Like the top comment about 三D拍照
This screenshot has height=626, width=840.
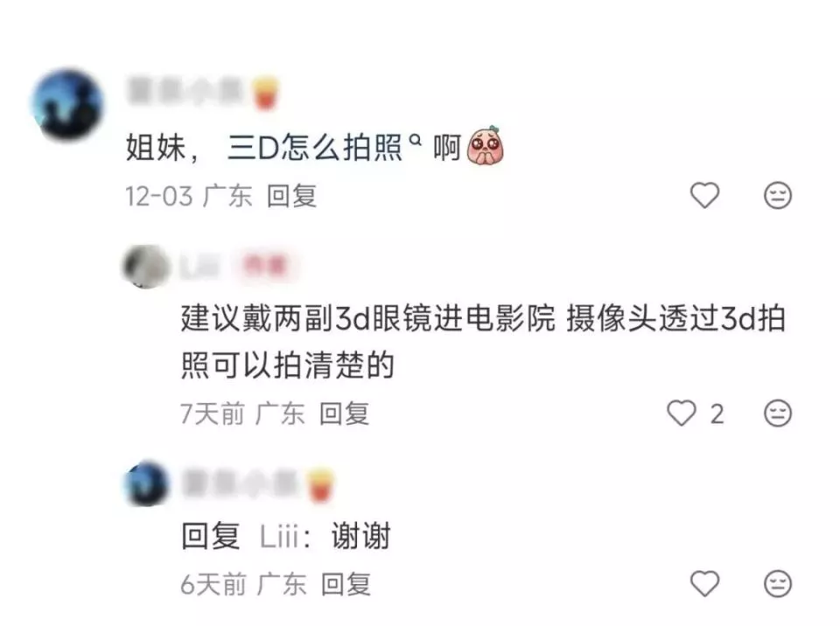click(x=704, y=195)
